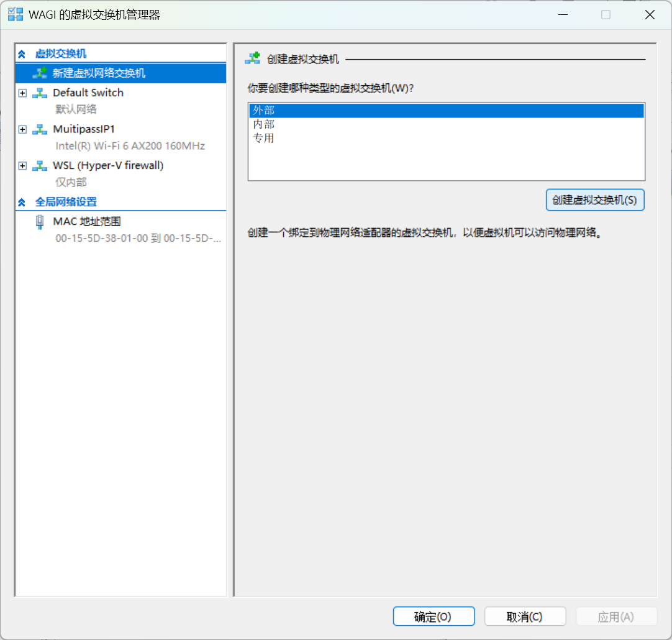Confirm with the 确定(O) button
Screen dimensions: 672x640
coord(434,616)
